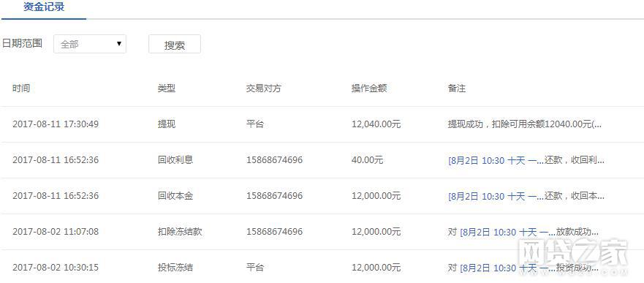
Task: Click 回收本金 type cell
Action: pyautogui.click(x=175, y=196)
